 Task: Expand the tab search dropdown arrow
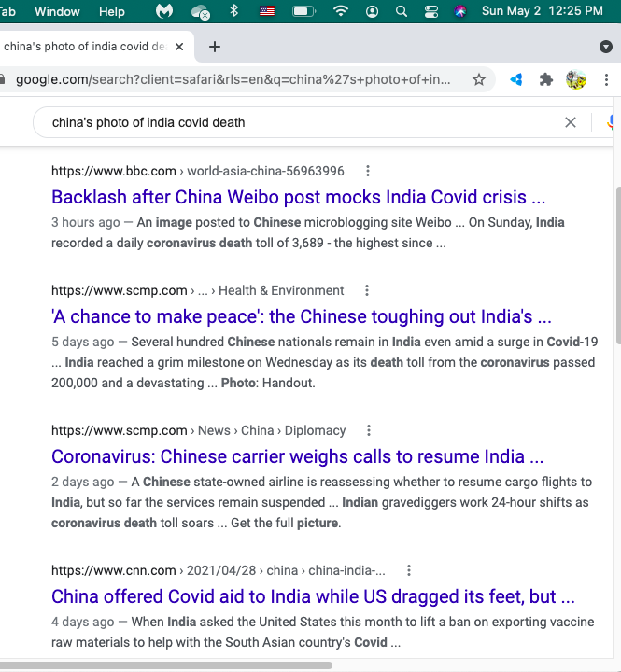click(605, 47)
